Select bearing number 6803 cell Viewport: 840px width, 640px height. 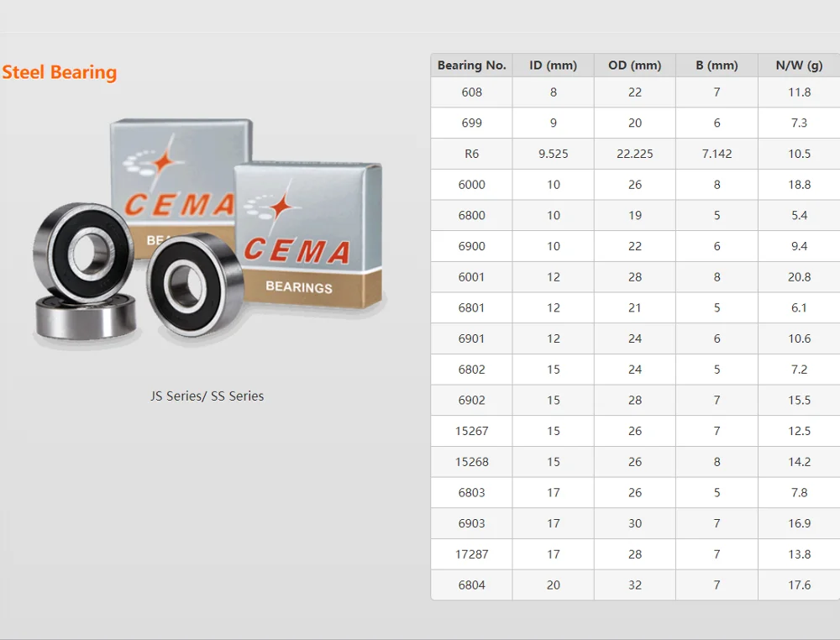471,493
